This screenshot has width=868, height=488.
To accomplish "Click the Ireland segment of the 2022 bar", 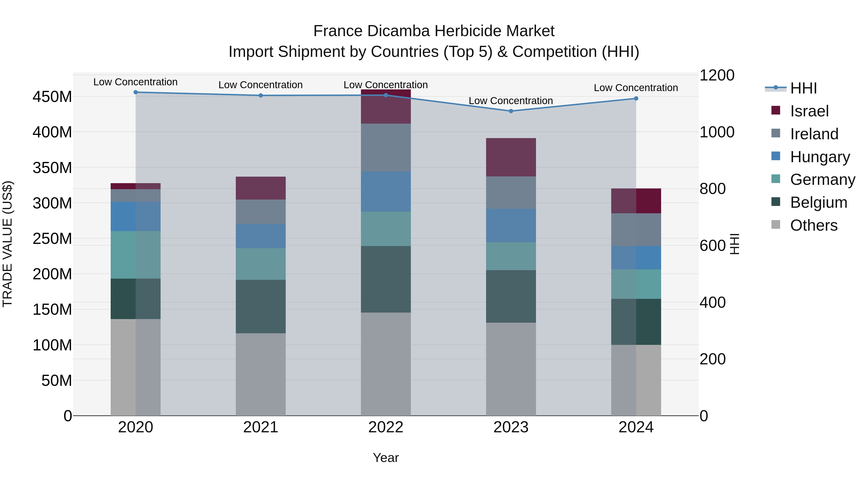I will [x=386, y=148].
